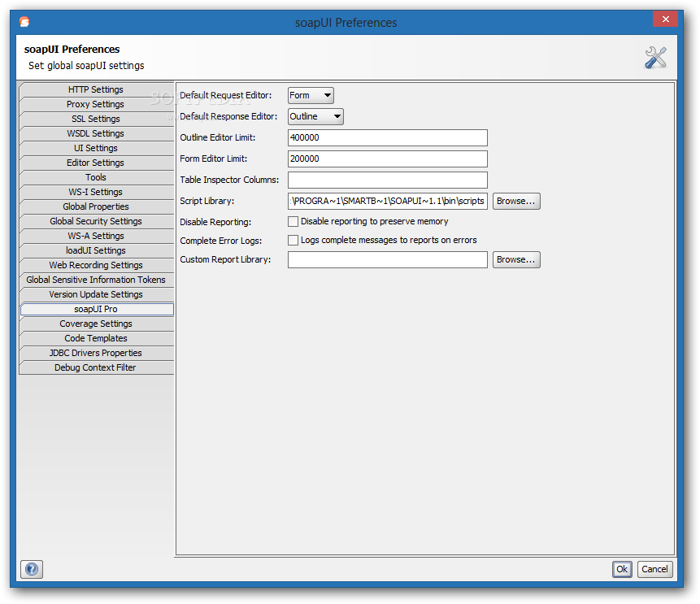Switch to Global Properties tab
This screenshot has height=604, width=700.
point(96,206)
